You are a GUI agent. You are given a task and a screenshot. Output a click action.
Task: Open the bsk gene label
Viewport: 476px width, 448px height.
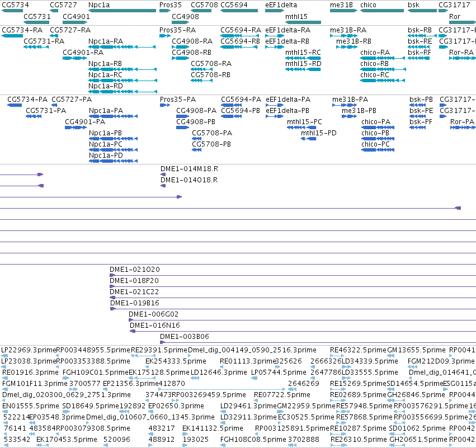(x=413, y=5)
